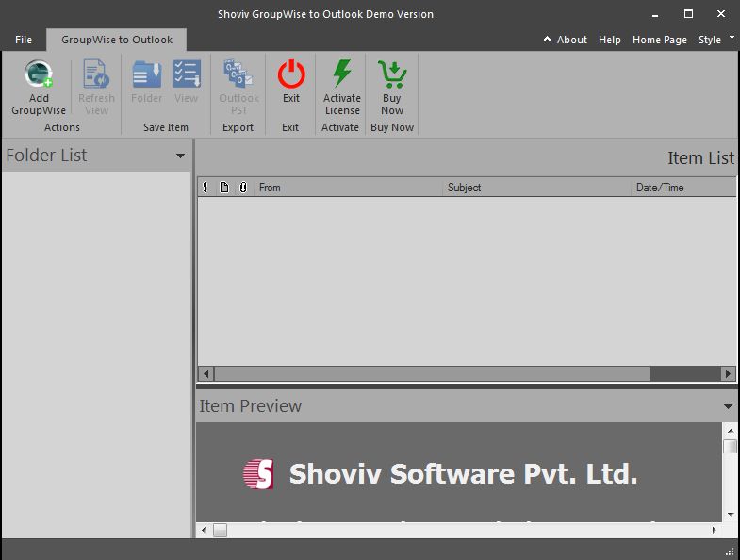Image resolution: width=740 pixels, height=560 pixels.
Task: Select the Save Item Folder icon
Action: pos(147,74)
